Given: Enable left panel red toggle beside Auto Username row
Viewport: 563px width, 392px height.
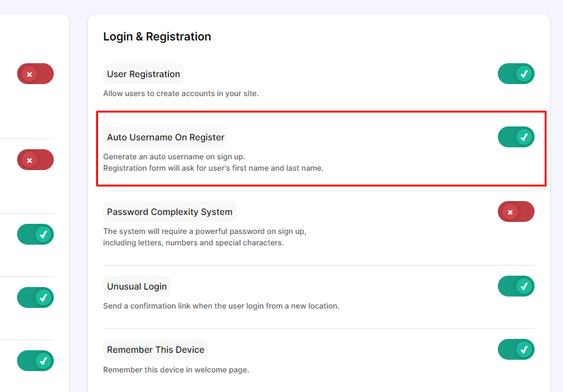Looking at the screenshot, I should [35, 160].
